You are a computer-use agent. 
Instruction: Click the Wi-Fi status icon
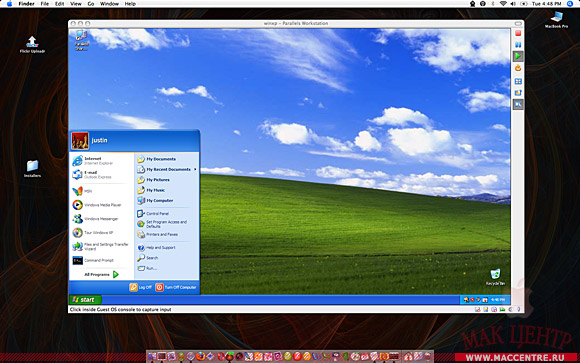[503, 4]
